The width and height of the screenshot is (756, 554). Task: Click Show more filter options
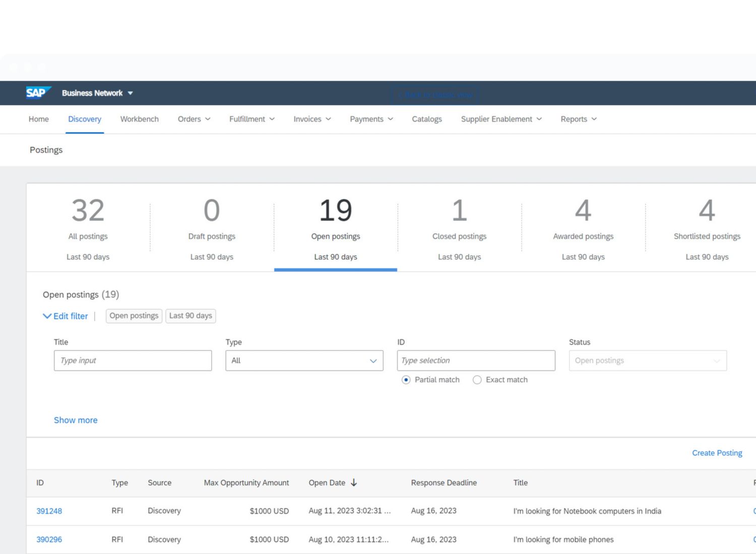[x=76, y=420]
